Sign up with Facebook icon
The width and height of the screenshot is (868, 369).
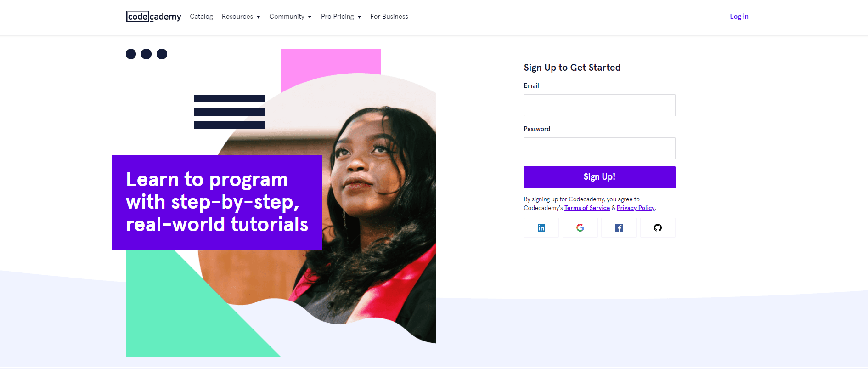tap(619, 228)
